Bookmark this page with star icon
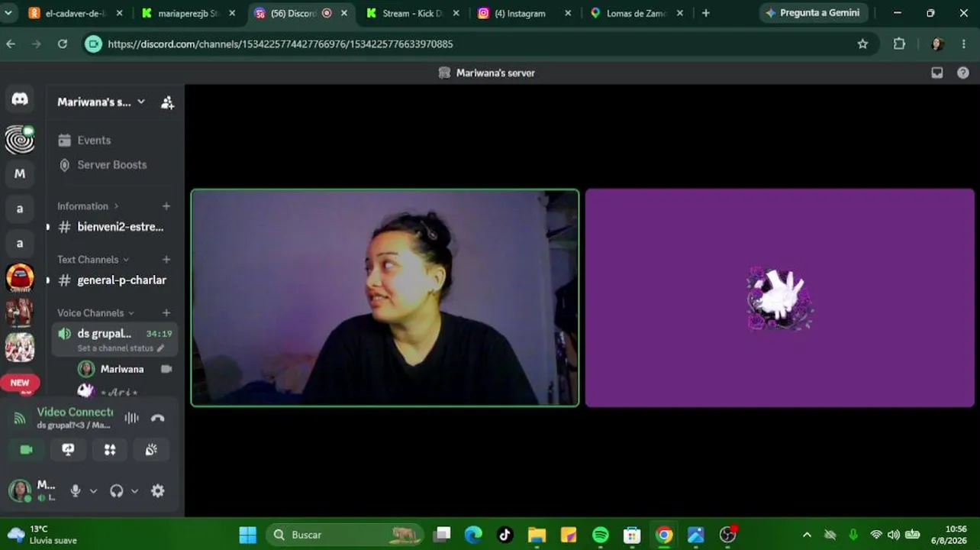Screen dimensions: 980x550 [x=862, y=44]
